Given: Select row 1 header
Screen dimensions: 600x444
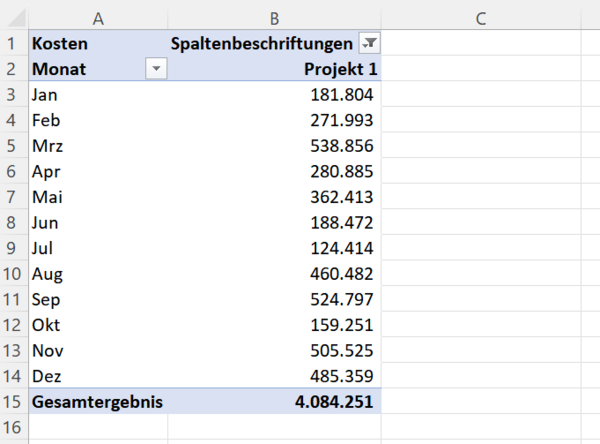Looking at the screenshot, I should pyautogui.click(x=11, y=43).
